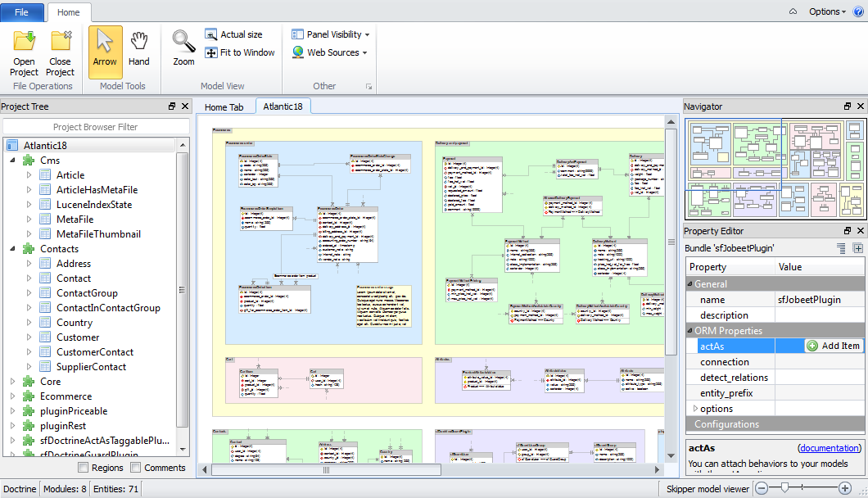Adjust the zoom slider in status bar

[784, 488]
